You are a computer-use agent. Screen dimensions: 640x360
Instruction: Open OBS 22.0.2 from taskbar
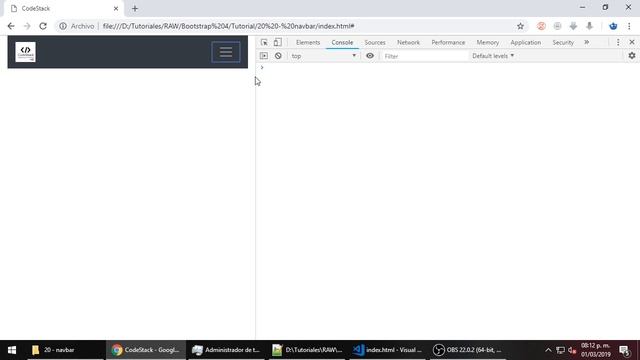pyautogui.click(x=468, y=350)
